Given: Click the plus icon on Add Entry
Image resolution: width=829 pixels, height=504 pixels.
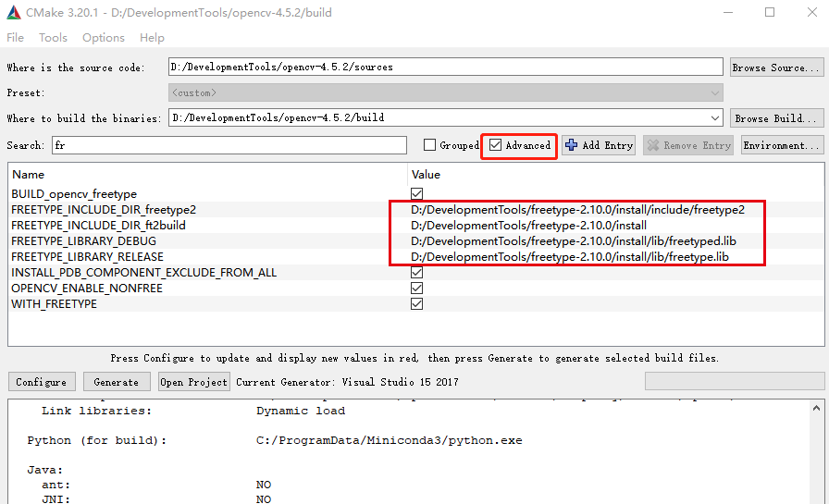Looking at the screenshot, I should [572, 145].
